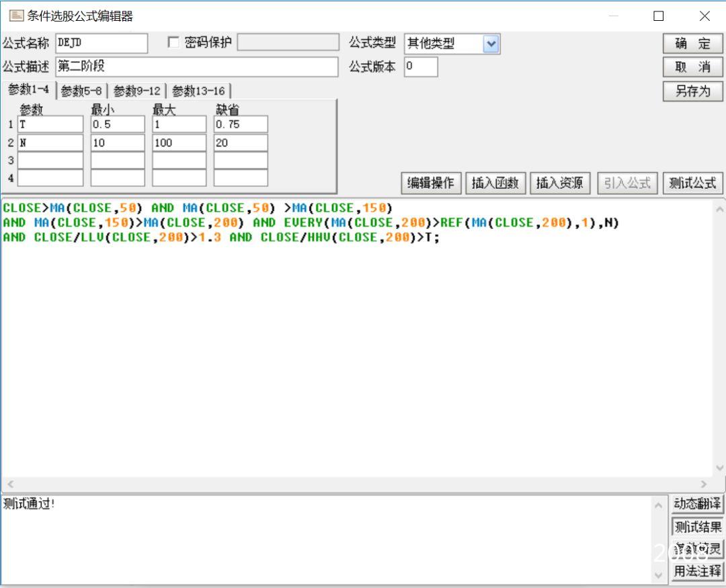Screen dimensions: 726x588
Task: Switch to the 参数5-8 tab
Action: [x=81, y=91]
